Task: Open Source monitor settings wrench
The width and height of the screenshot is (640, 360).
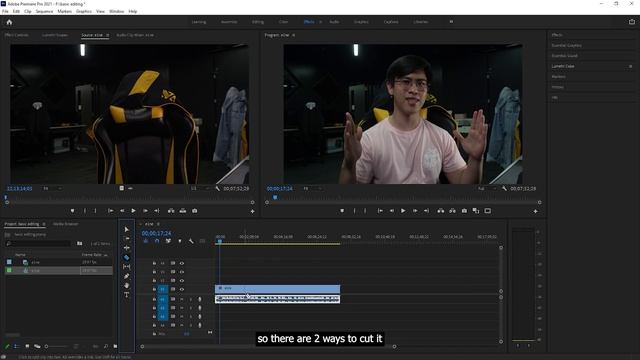Action: pos(218,189)
